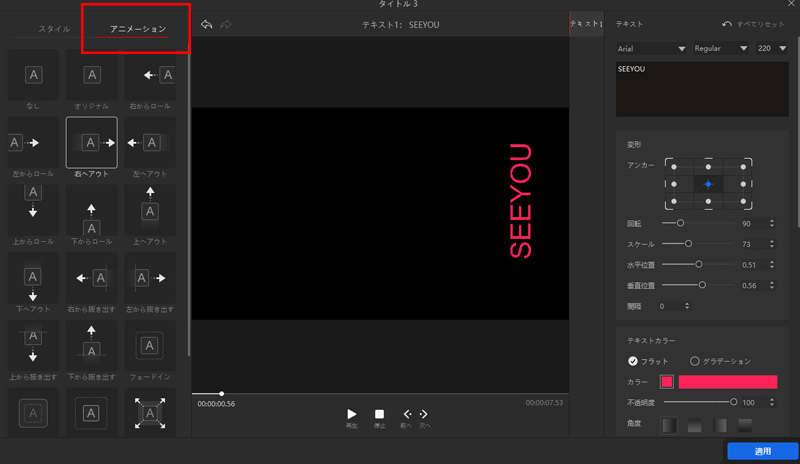Select the 下からロール animation preset

tap(91, 210)
